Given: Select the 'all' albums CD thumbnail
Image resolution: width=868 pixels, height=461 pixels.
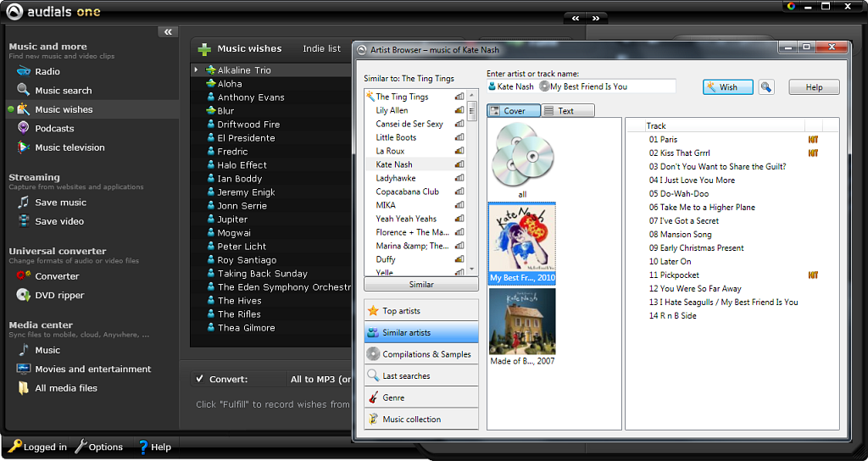Looking at the screenshot, I should click(x=522, y=160).
